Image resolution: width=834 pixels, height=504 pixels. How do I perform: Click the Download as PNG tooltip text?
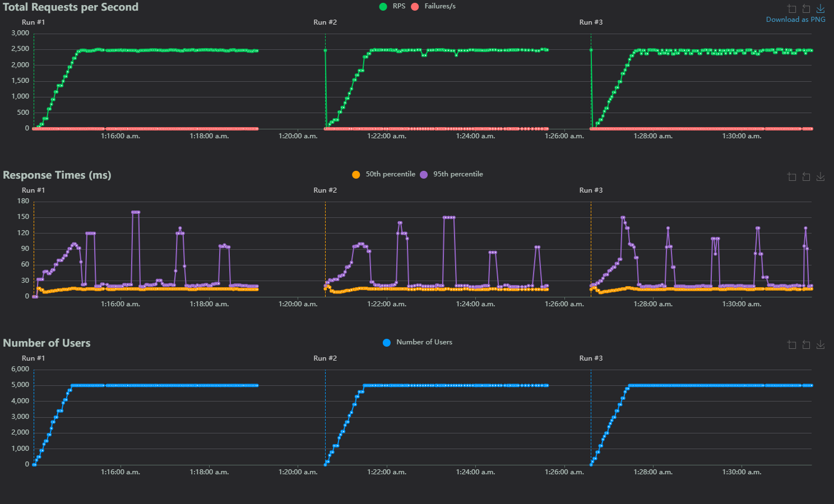click(796, 20)
